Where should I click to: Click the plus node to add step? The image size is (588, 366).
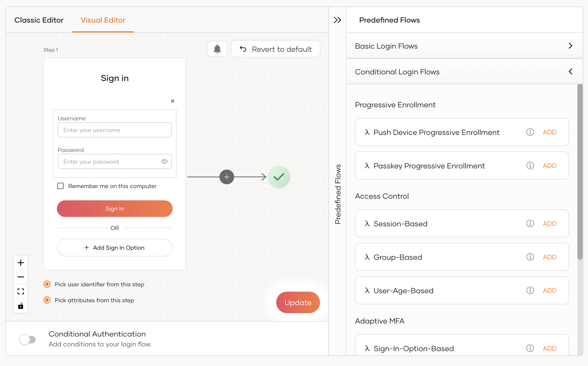pos(227,177)
